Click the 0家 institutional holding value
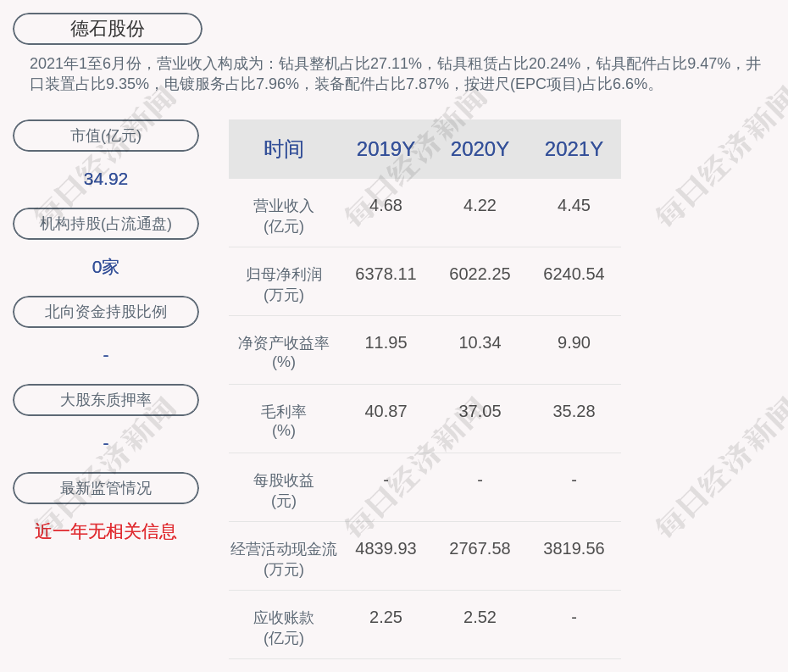Viewport: 788px width, 672px height. 106,267
